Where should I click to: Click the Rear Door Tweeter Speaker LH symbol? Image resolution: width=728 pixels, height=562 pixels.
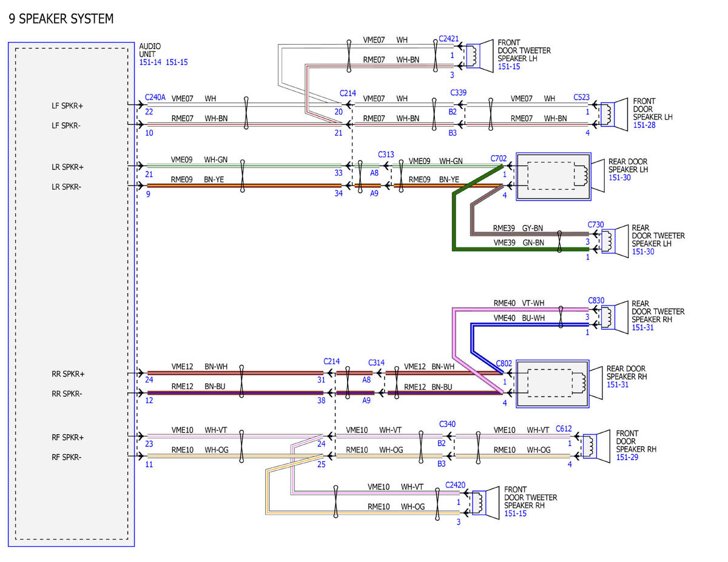click(x=613, y=241)
